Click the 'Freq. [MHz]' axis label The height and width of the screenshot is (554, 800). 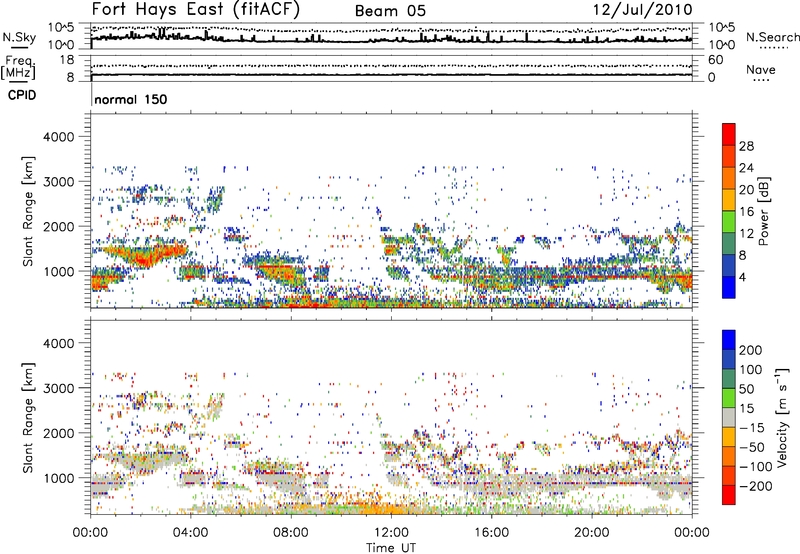coord(18,68)
